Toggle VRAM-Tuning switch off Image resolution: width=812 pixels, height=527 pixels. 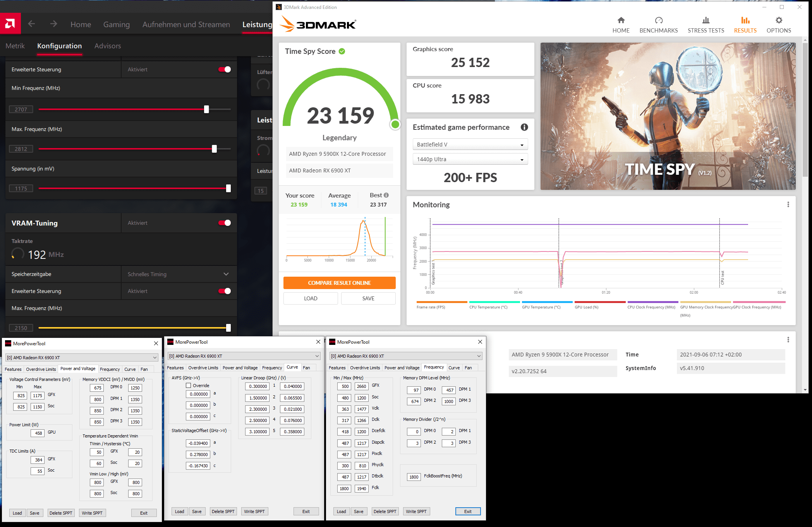click(x=225, y=223)
